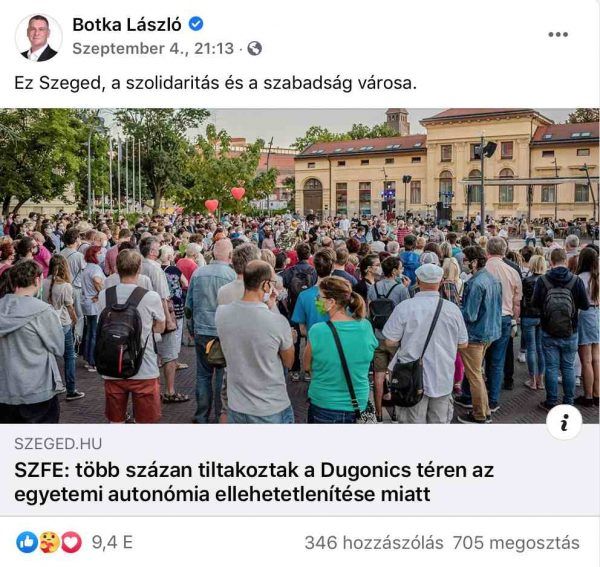Click the blue thumbs-up Like reaction icon
Screen dimensions: 600x567
tap(27, 542)
